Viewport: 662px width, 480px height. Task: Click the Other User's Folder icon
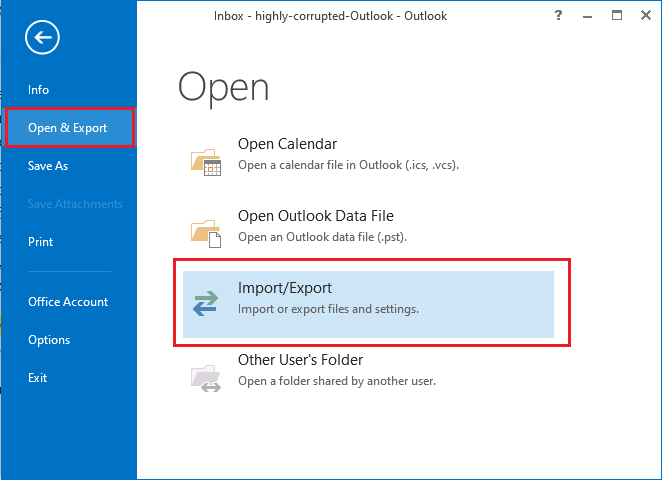pyautogui.click(x=206, y=378)
